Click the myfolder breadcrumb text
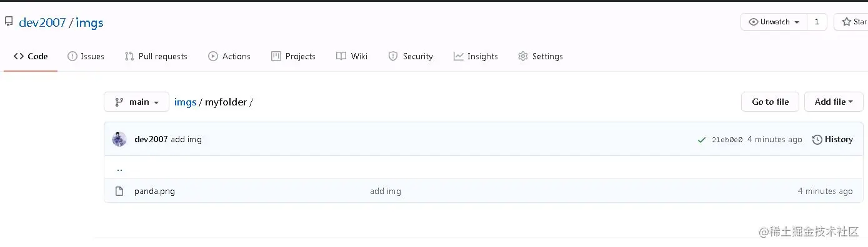This screenshot has width=868, height=247. (226, 102)
